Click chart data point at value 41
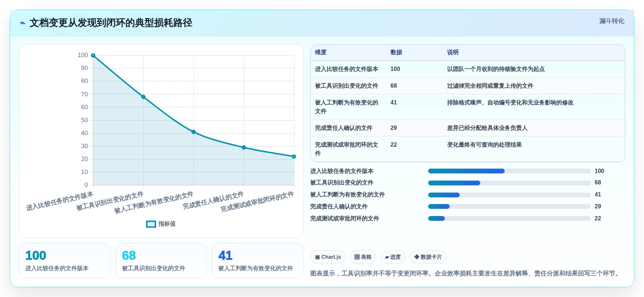 coord(193,132)
